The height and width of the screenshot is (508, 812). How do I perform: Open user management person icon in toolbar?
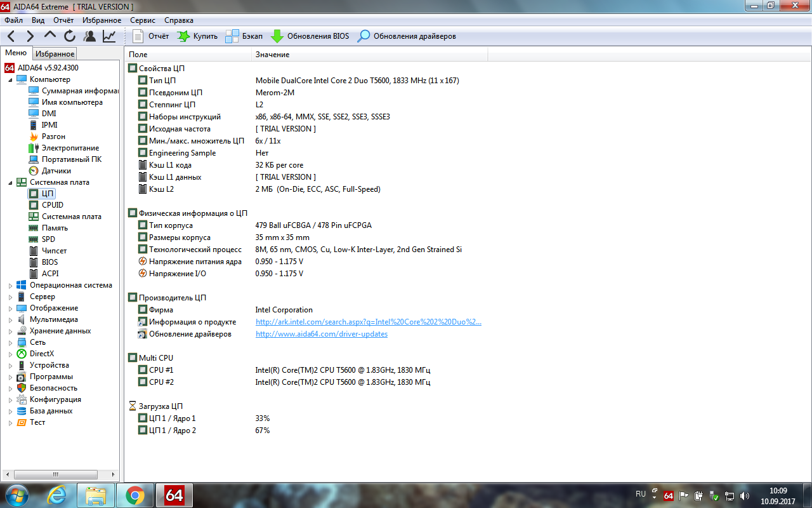click(89, 36)
